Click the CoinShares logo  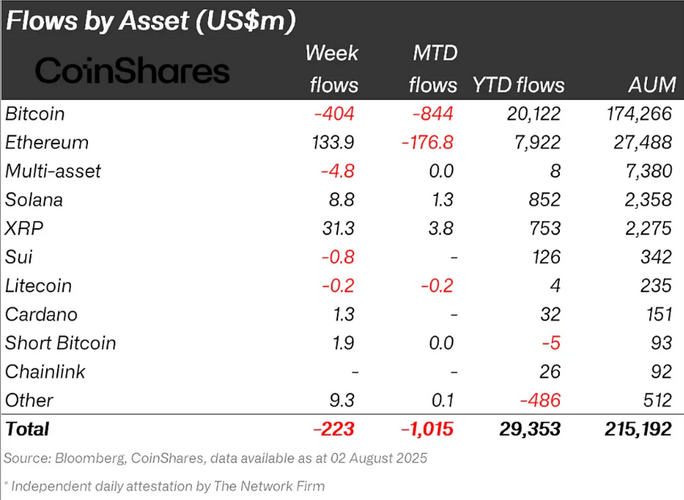point(132,70)
